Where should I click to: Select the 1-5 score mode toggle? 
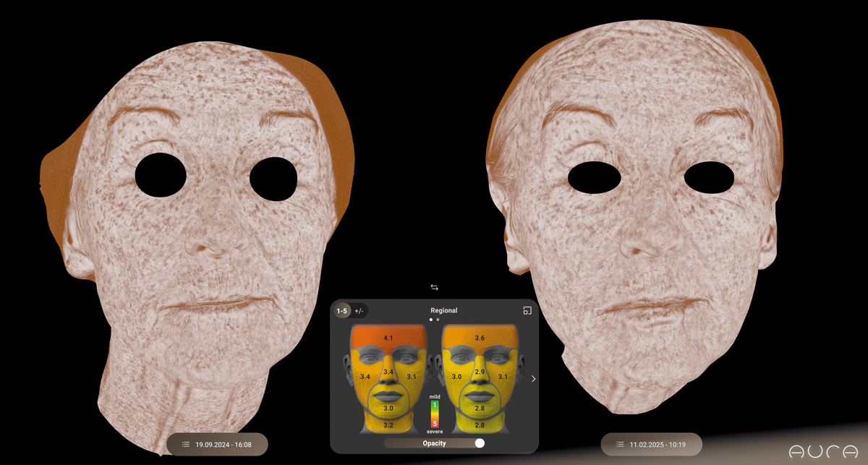click(341, 311)
